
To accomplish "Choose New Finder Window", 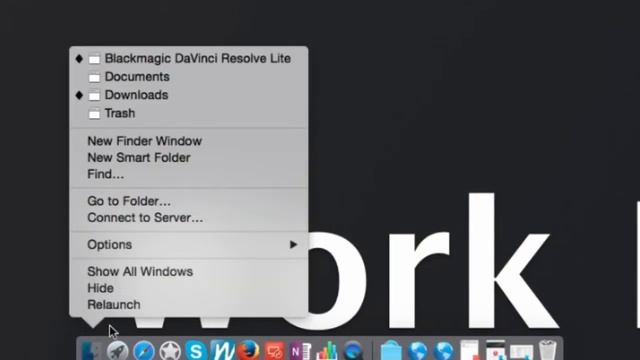I will 189,141.
